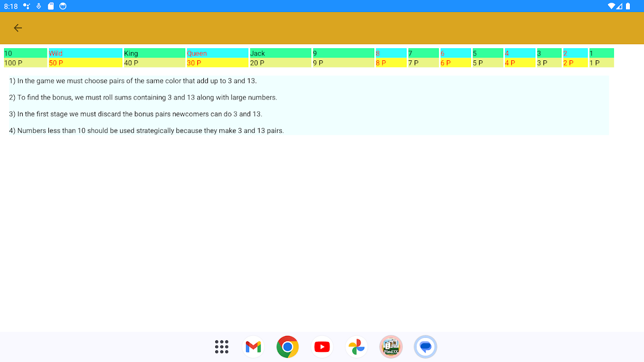The height and width of the screenshot is (362, 644).
Task: Click rule 1 about same color pairs
Action: point(133,81)
